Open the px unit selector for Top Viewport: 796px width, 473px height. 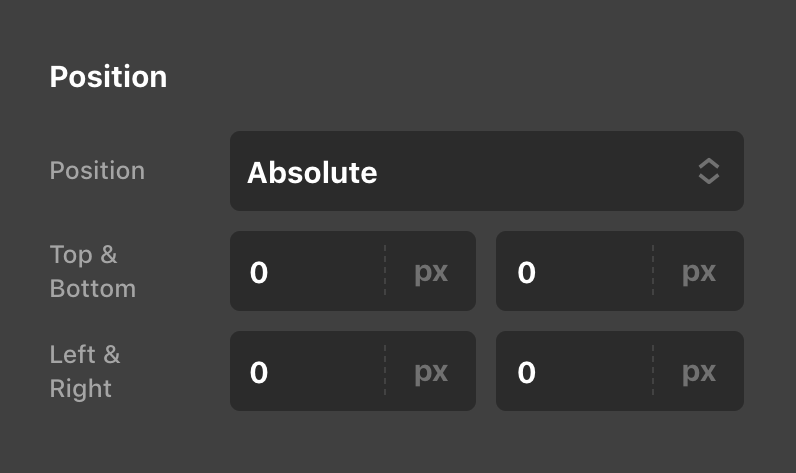(x=431, y=272)
